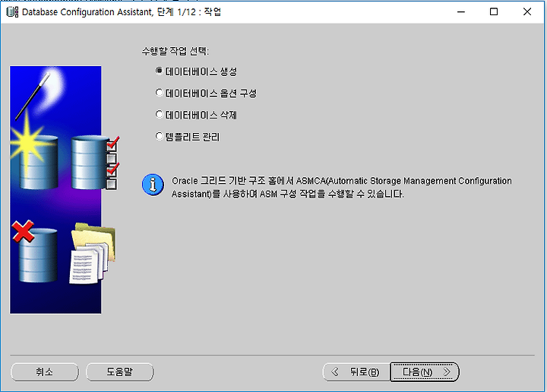Click the 취소 button
The image size is (547, 392).
point(45,371)
